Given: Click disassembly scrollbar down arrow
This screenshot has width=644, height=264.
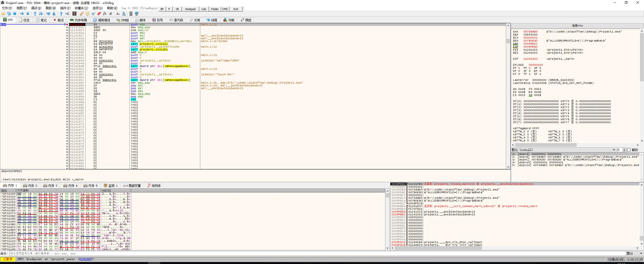Looking at the screenshot, I should point(508,167).
